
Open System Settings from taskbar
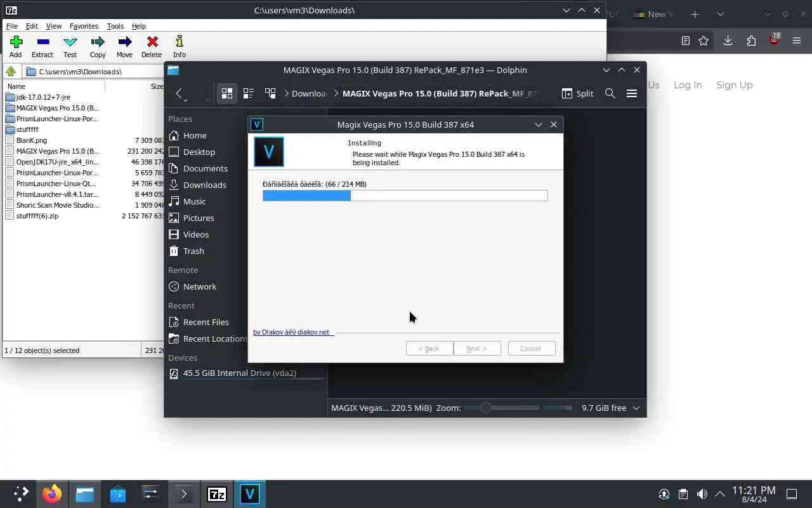(x=151, y=494)
